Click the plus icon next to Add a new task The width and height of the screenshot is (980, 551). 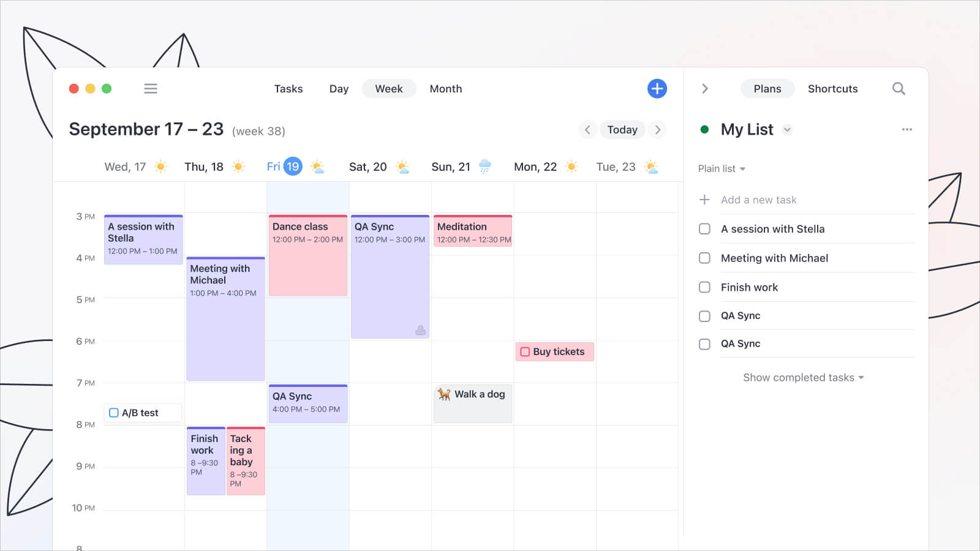(704, 199)
